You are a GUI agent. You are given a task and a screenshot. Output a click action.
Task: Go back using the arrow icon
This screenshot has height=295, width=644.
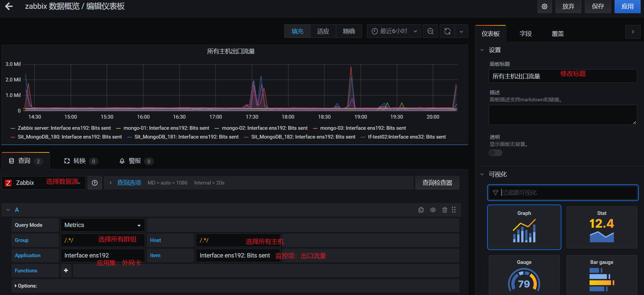[x=9, y=6]
